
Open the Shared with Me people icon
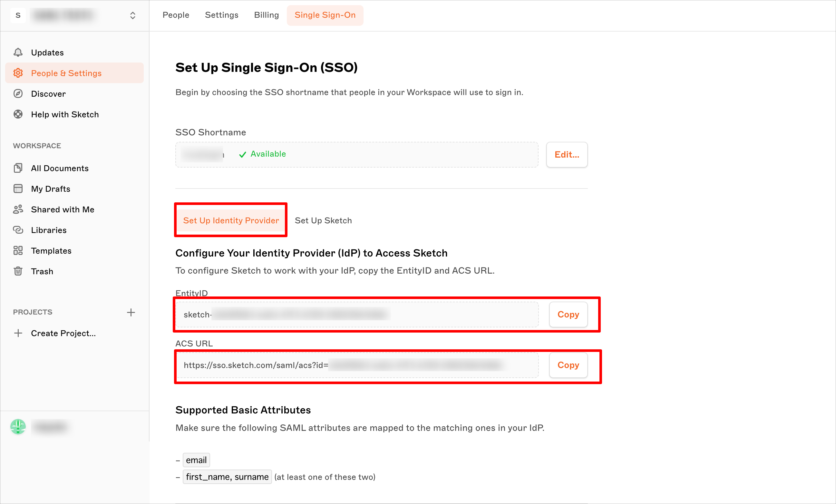pos(18,209)
